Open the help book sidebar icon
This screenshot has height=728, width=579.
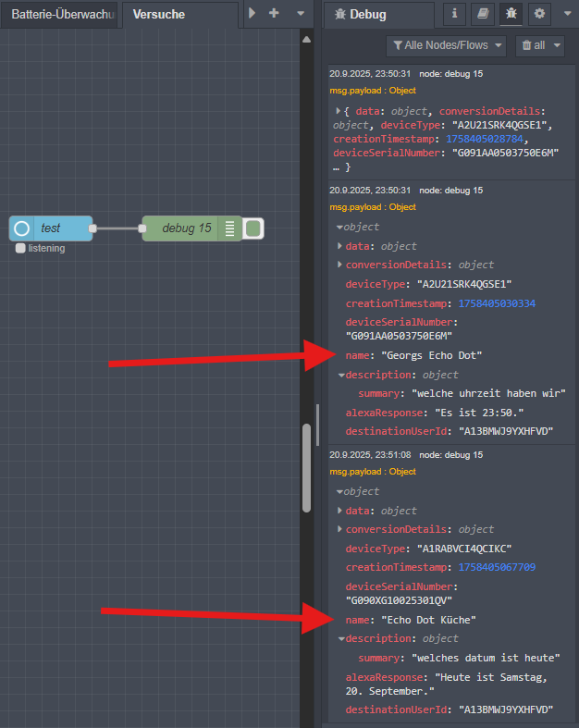[x=480, y=15]
